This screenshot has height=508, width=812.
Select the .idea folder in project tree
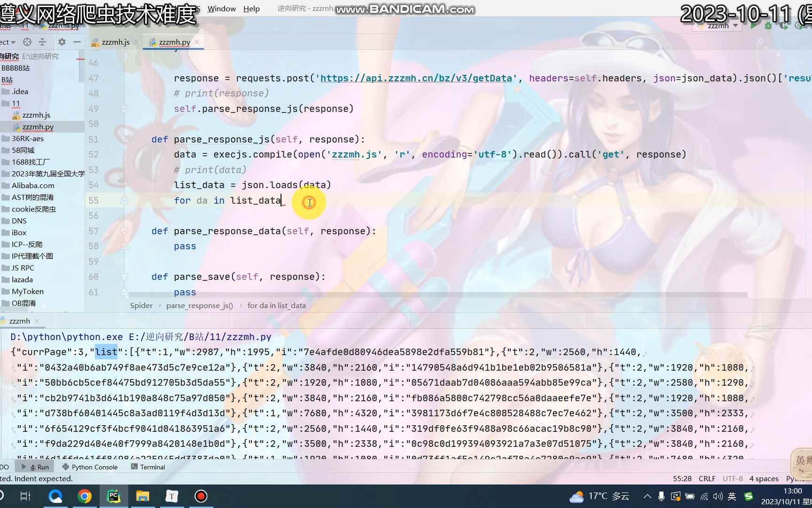(20, 91)
